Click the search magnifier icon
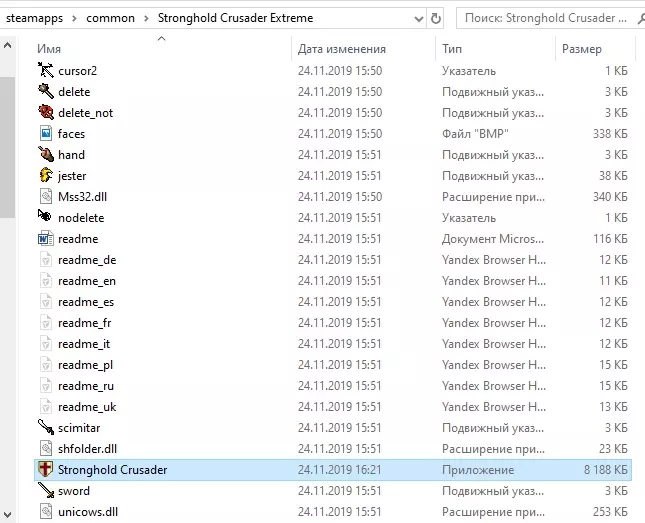645x523 pixels. point(641,19)
